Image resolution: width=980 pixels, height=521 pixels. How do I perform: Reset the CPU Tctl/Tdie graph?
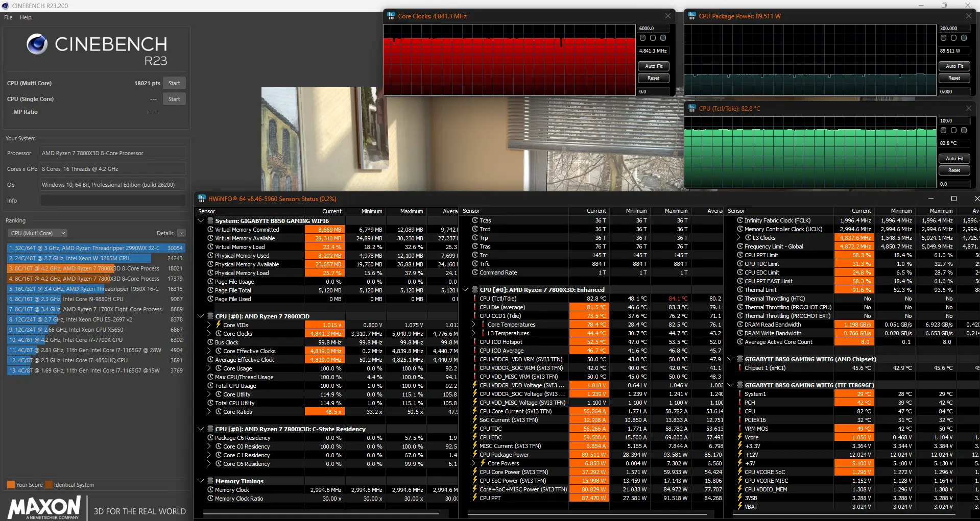pyautogui.click(x=954, y=170)
